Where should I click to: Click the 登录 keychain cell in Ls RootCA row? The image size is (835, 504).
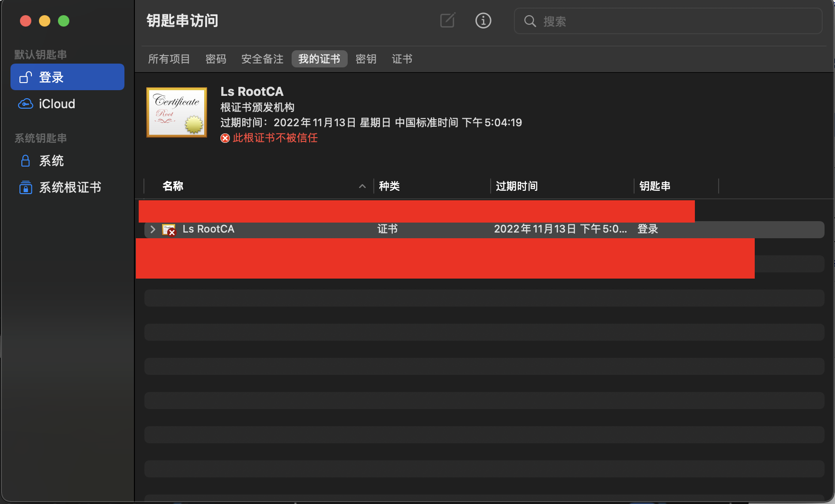647,229
